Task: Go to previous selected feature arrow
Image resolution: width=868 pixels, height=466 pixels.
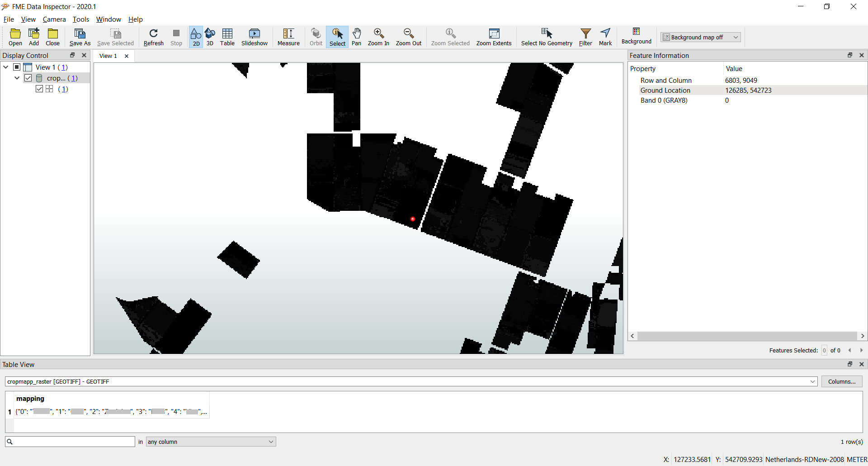Action: 850,350
